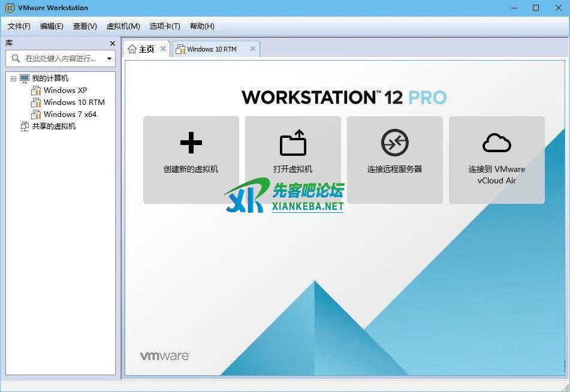Click the connect remote server arrows icon
The image size is (570, 392).
coord(394,143)
